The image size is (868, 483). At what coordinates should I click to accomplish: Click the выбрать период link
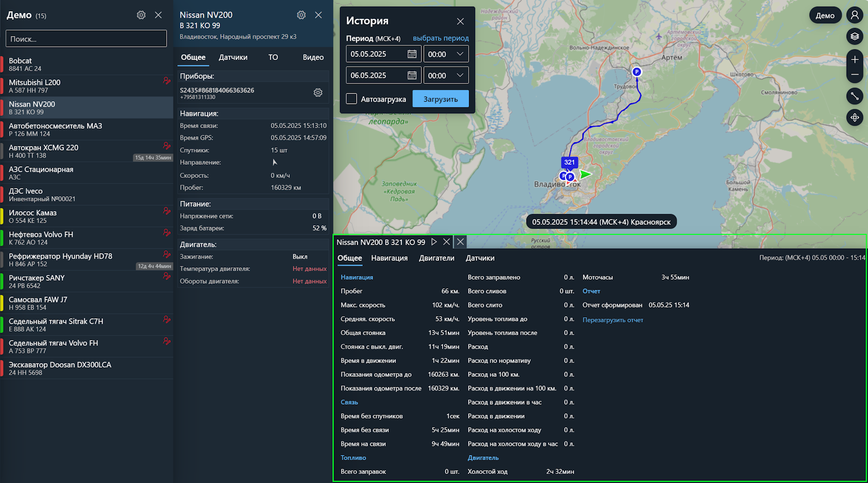441,38
